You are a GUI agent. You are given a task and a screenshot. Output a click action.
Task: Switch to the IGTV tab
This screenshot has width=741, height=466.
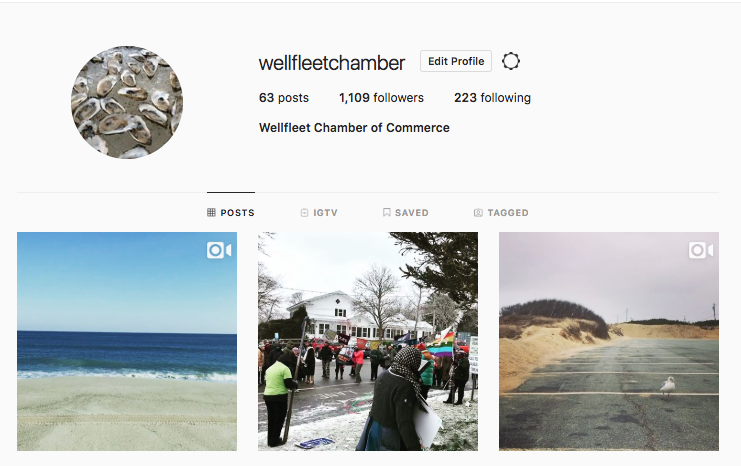319,213
